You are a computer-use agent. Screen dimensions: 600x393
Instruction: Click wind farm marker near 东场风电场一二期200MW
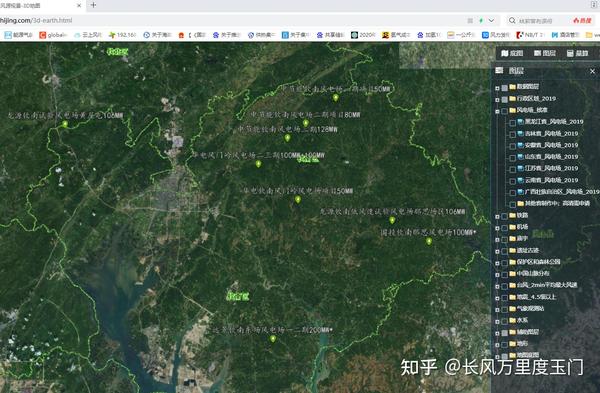tap(273, 339)
